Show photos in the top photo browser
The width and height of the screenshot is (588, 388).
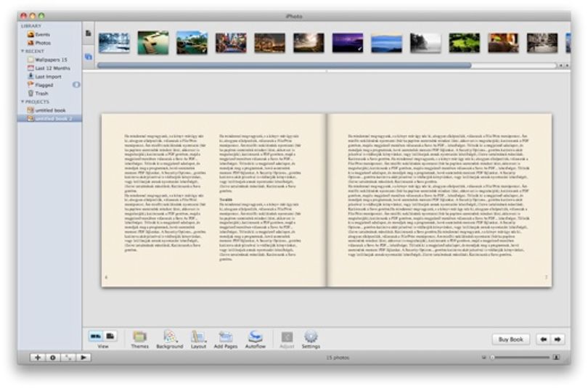coord(89,57)
